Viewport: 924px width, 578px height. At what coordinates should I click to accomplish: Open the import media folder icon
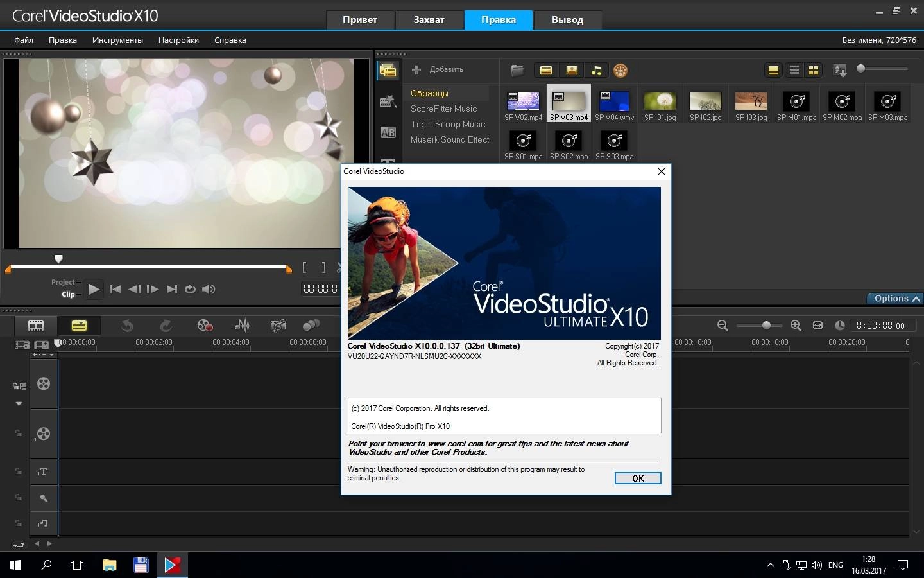(x=517, y=71)
